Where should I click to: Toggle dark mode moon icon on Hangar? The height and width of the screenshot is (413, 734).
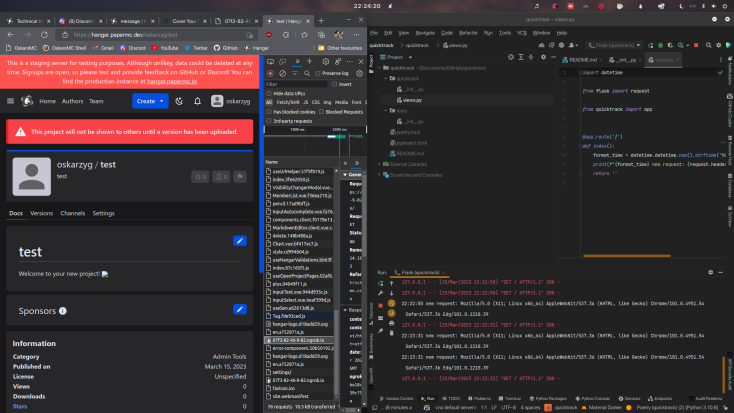(179, 101)
